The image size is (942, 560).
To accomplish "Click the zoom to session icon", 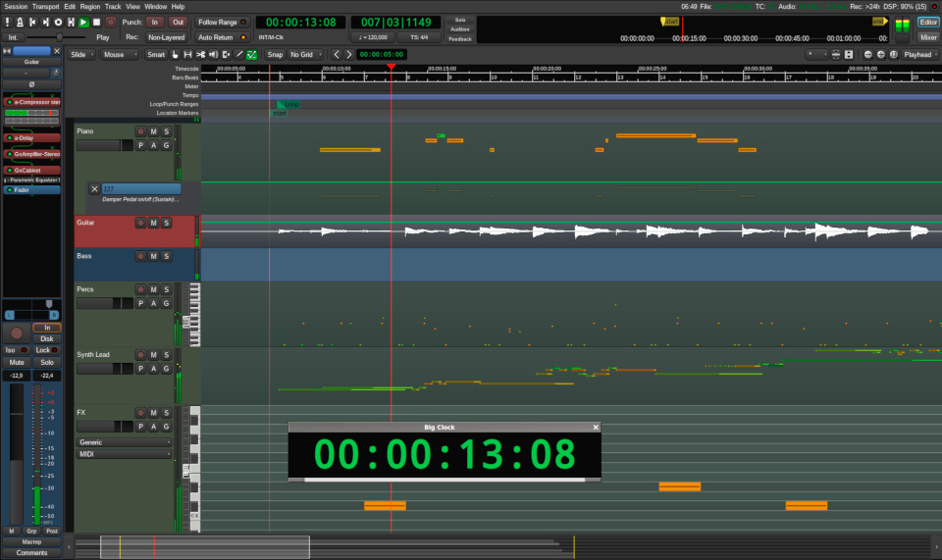I will [x=894, y=55].
